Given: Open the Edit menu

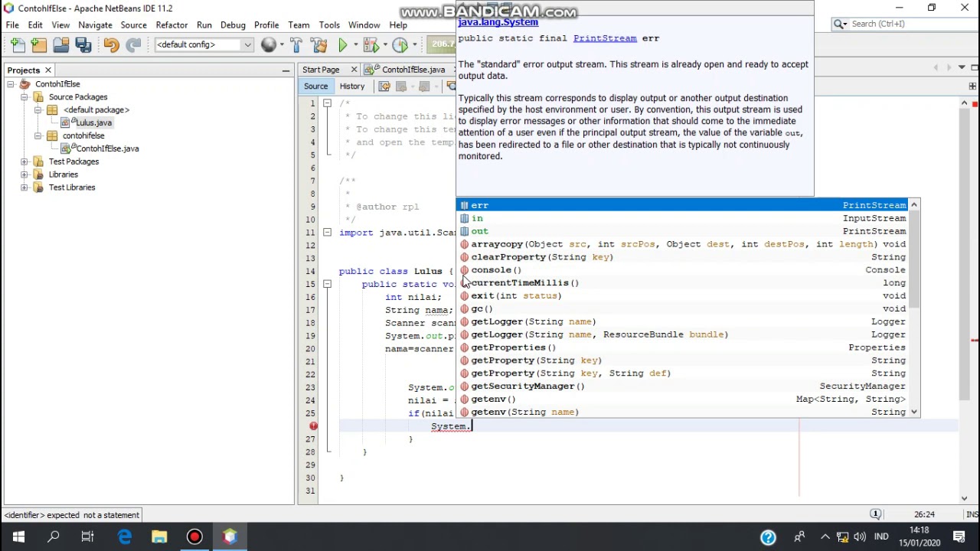Looking at the screenshot, I should tap(35, 25).
